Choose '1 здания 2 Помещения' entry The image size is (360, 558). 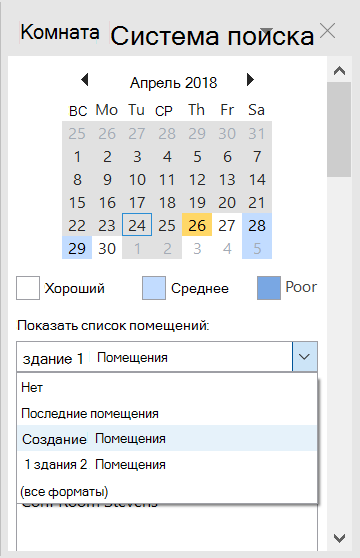pyautogui.click(x=167, y=464)
